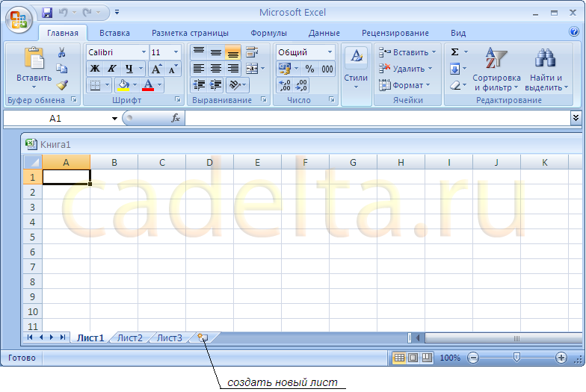The height and width of the screenshot is (392, 586).
Task: Switch to the Формулы tab
Action: 269,33
